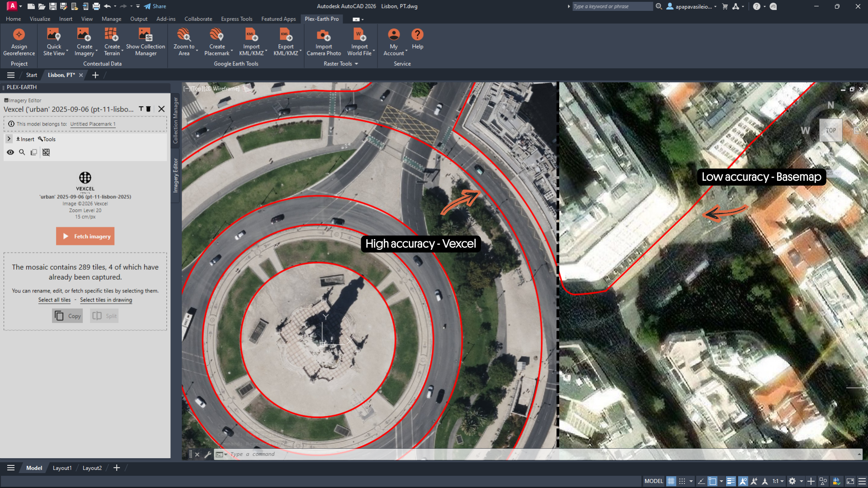Open the Tools menu in Imagery Editor
Image resolution: width=868 pixels, height=488 pixels.
pyautogui.click(x=47, y=139)
